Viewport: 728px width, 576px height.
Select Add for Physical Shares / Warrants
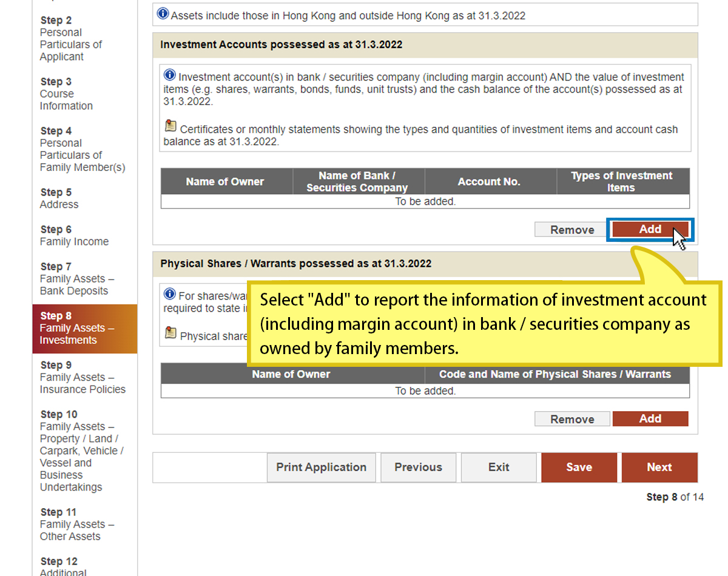[650, 418]
